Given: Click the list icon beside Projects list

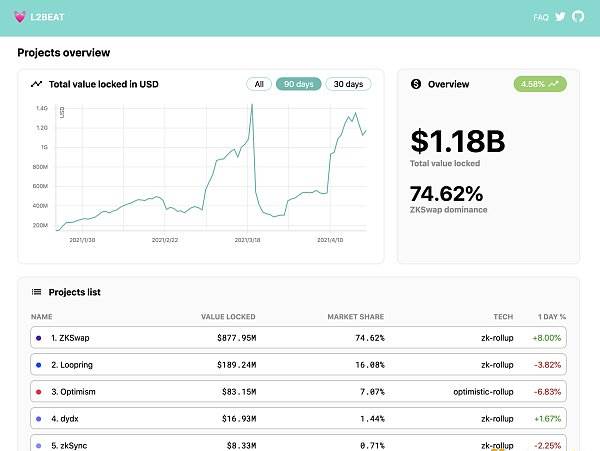Looking at the screenshot, I should coord(36,292).
